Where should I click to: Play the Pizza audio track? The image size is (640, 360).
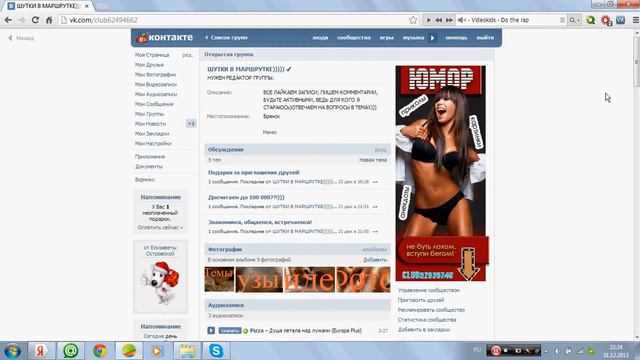pos(211,331)
